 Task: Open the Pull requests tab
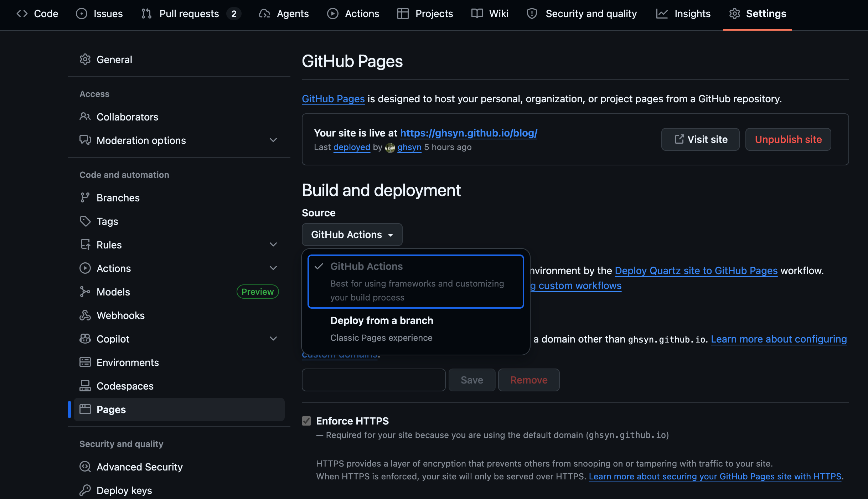pos(190,14)
